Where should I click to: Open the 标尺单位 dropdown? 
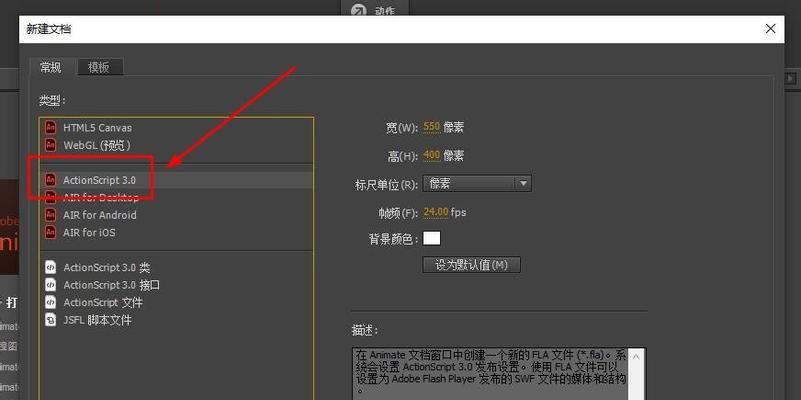click(x=477, y=183)
